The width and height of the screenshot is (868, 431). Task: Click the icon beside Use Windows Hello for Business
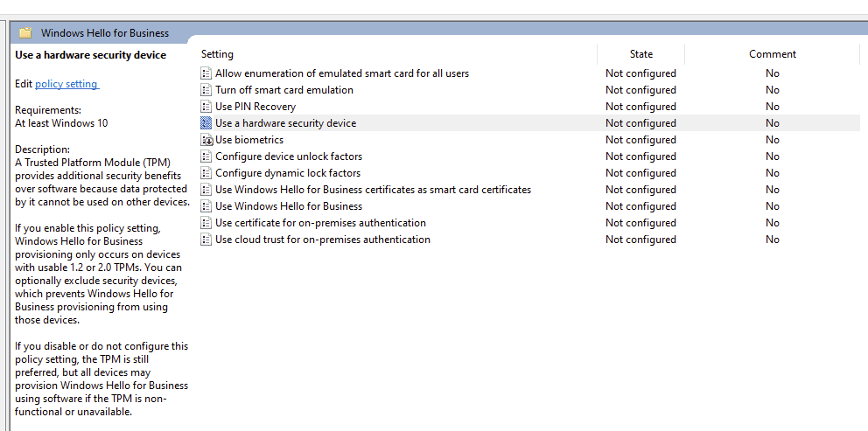pyautogui.click(x=206, y=206)
